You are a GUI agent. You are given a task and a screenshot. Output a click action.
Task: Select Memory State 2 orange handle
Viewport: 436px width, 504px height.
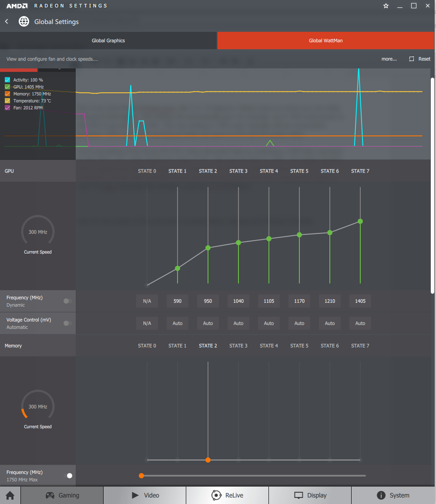tap(208, 460)
